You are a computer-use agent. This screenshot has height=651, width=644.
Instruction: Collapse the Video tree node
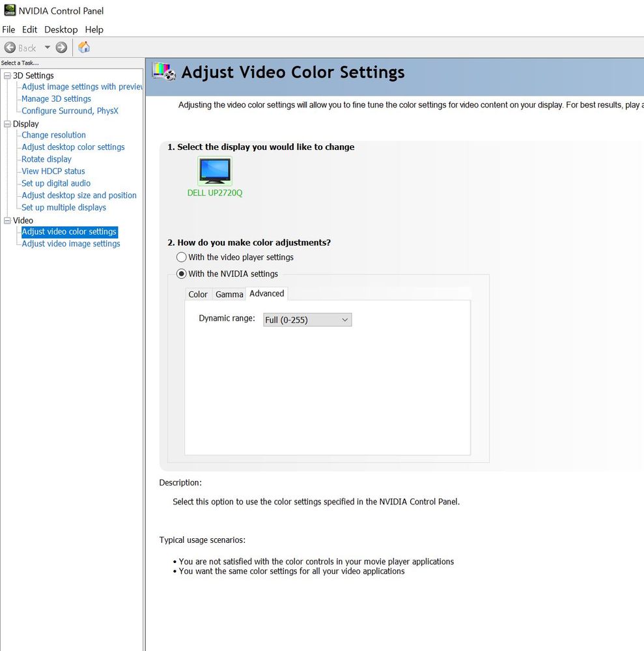[7, 220]
